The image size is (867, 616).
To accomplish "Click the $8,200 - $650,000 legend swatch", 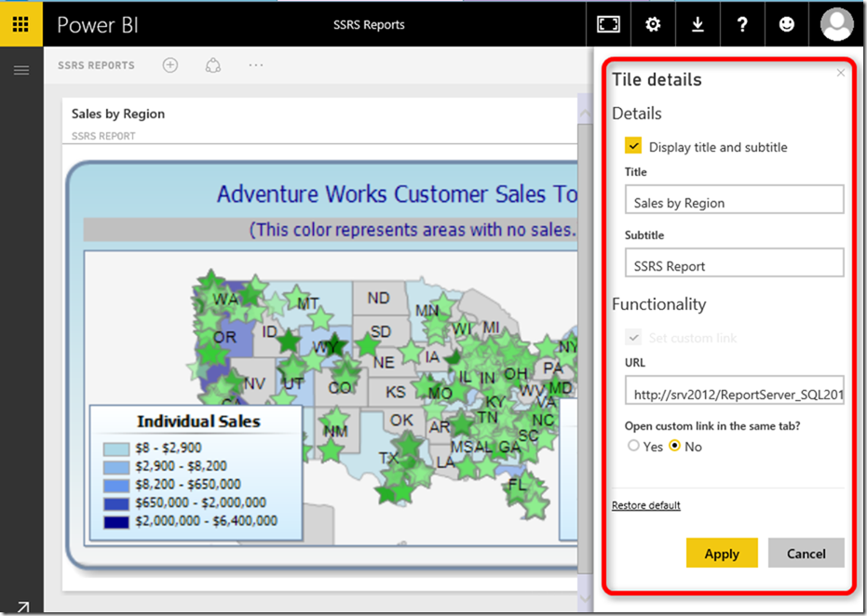I will pos(116,486).
